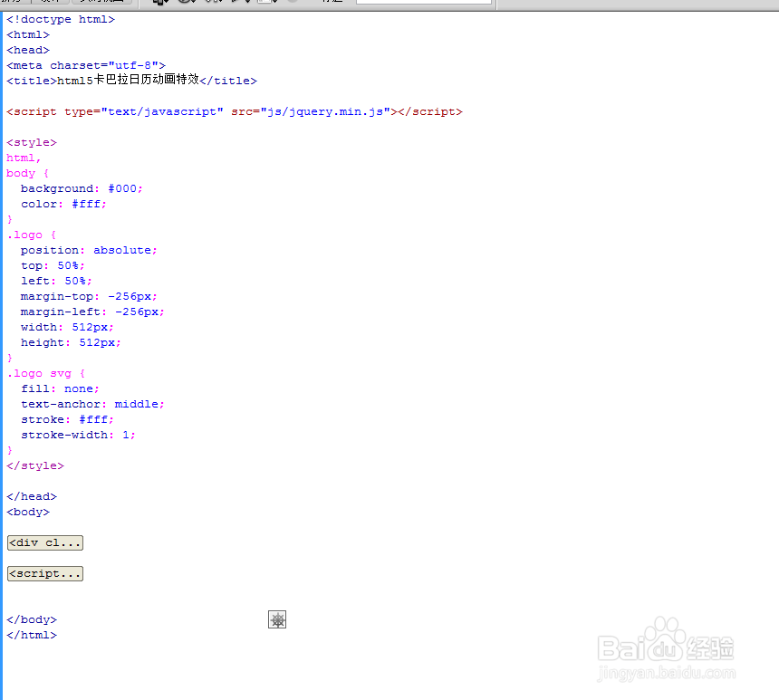779x700 pixels.
Task: Click the closing '</html>' tag
Action: point(32,636)
